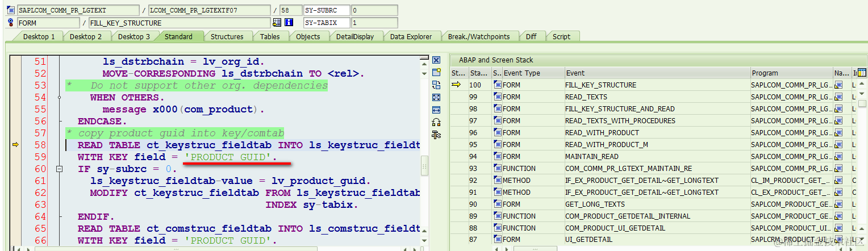The height and width of the screenshot is (251, 868).
Task: Click the source icon in stack row 98
Action: 498,108
